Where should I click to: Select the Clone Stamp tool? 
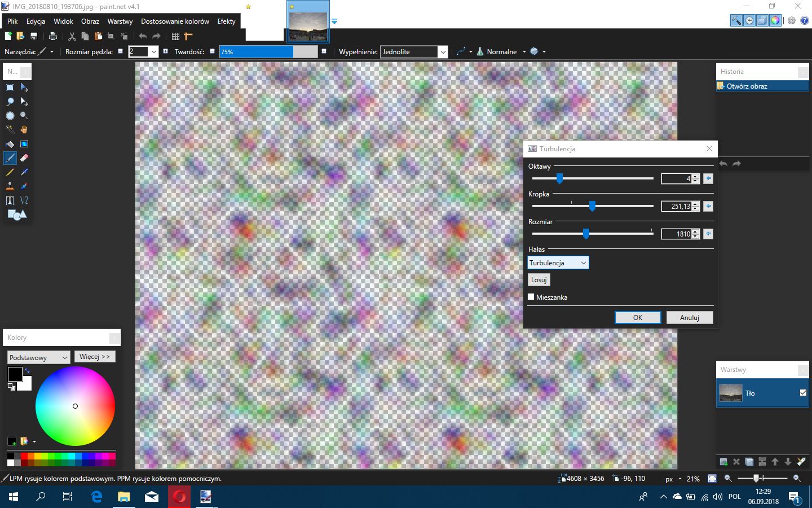[10, 186]
